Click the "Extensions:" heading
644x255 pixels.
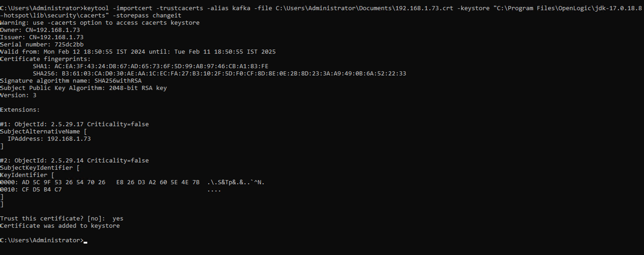point(20,110)
